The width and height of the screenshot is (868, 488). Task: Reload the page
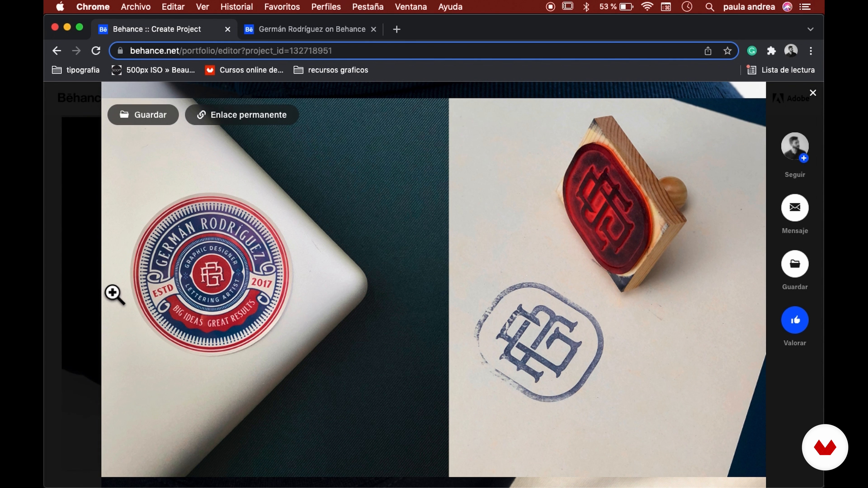pos(96,51)
